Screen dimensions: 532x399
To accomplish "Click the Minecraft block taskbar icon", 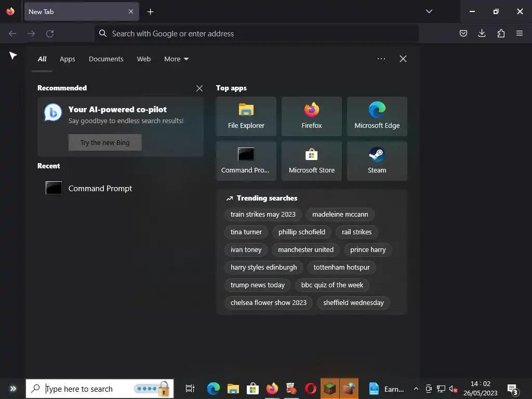I will pyautogui.click(x=330, y=389).
